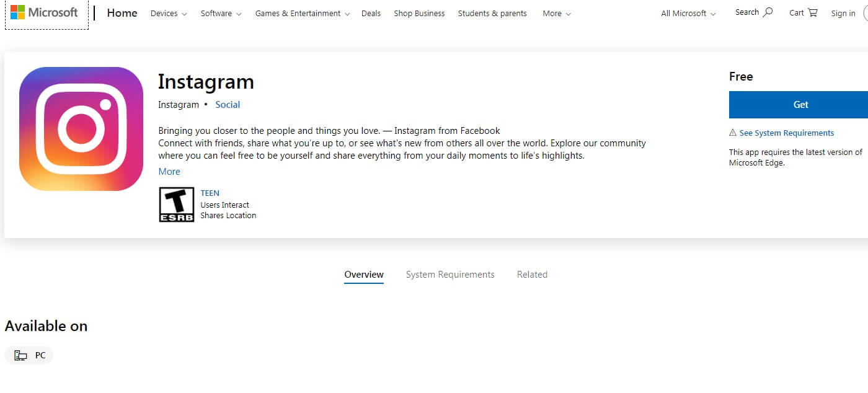
Task: Click the Shares Location text
Action: pos(228,215)
